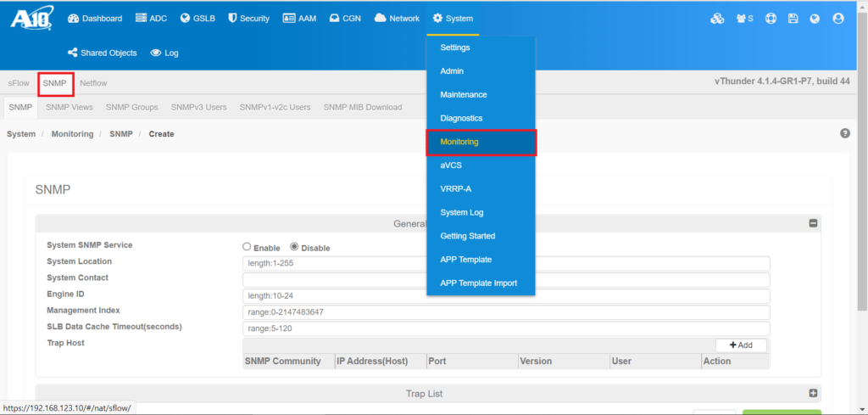This screenshot has width=868, height=415.
Task: Click the globe language icon
Action: tap(815, 19)
